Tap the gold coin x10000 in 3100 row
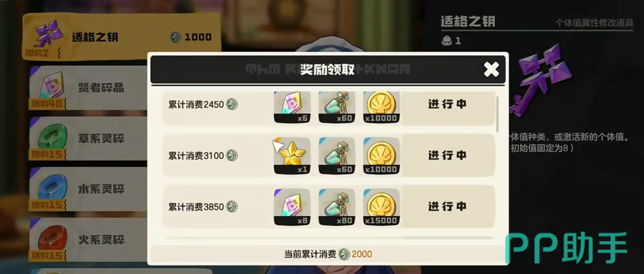 pos(381,155)
